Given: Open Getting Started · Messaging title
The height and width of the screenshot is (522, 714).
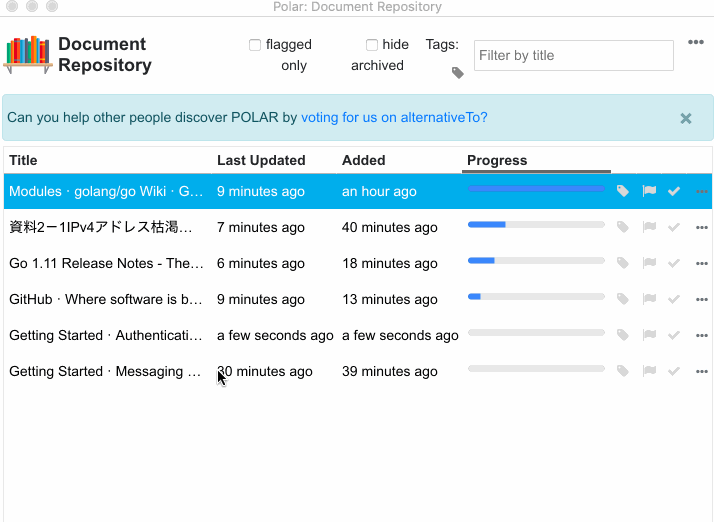Looking at the screenshot, I should pos(105,371).
